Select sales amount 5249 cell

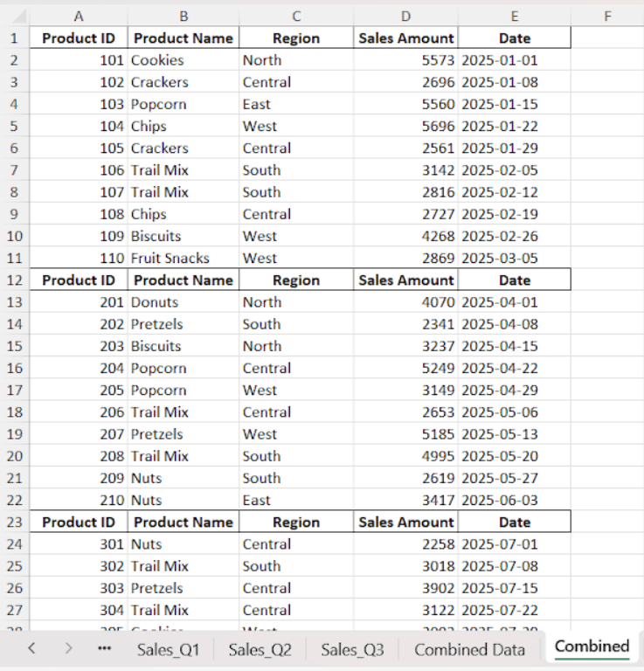[405, 368]
